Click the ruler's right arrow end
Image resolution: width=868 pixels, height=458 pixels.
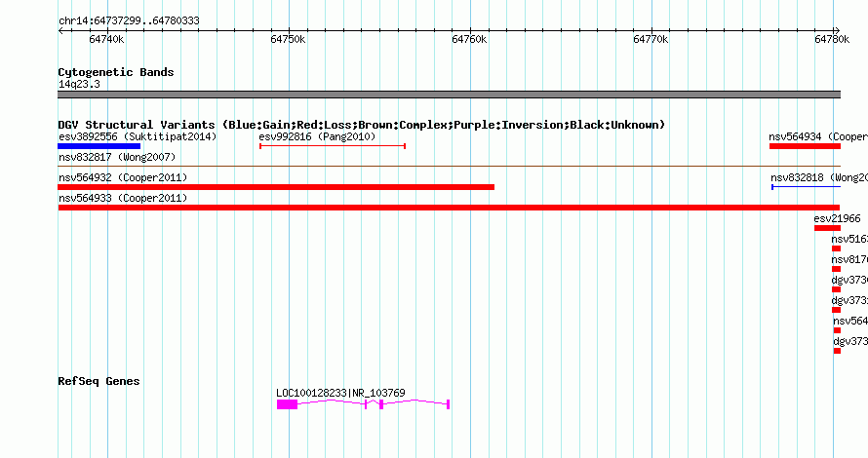tap(838, 31)
